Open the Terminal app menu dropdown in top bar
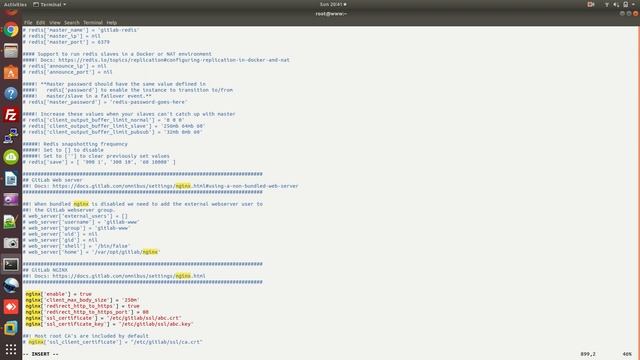The height and width of the screenshot is (360, 640). pos(49,4)
